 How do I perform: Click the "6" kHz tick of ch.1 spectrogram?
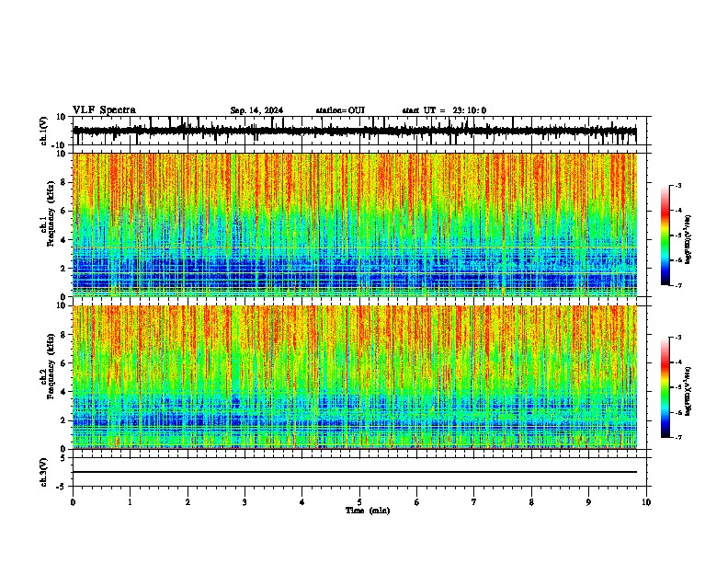[63, 211]
